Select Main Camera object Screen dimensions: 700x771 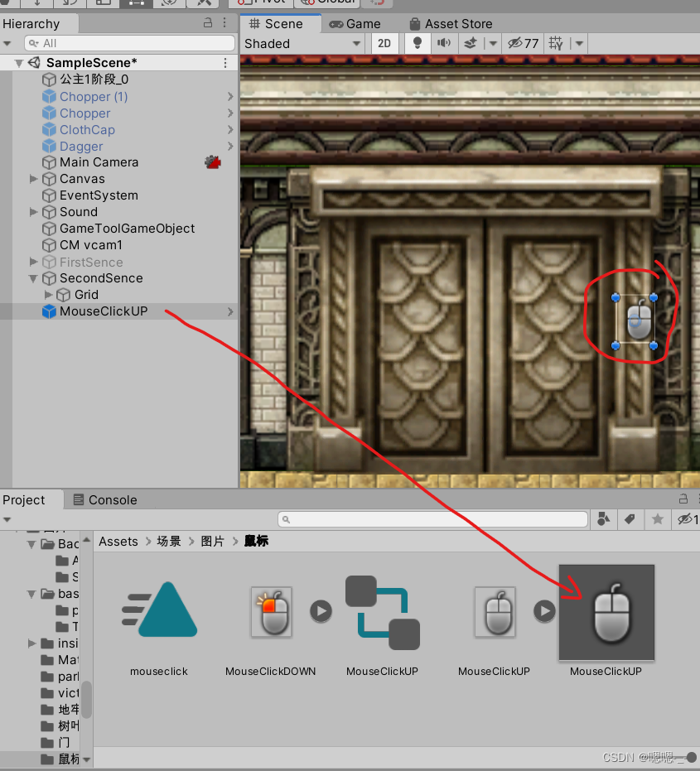click(x=99, y=162)
